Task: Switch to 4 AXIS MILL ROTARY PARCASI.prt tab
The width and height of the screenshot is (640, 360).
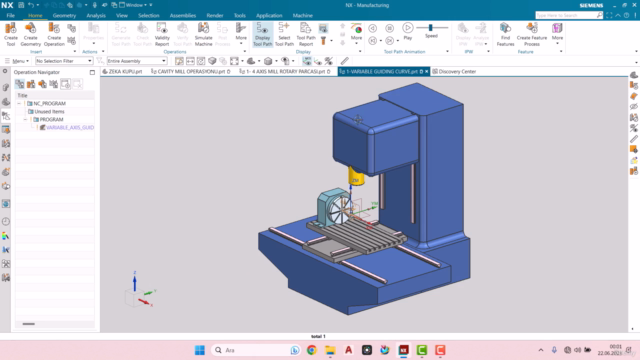Action: click(x=284, y=71)
